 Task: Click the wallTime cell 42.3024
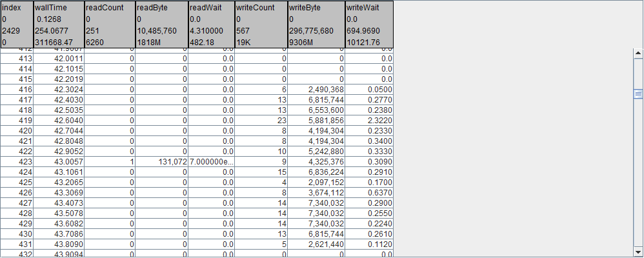(57, 90)
